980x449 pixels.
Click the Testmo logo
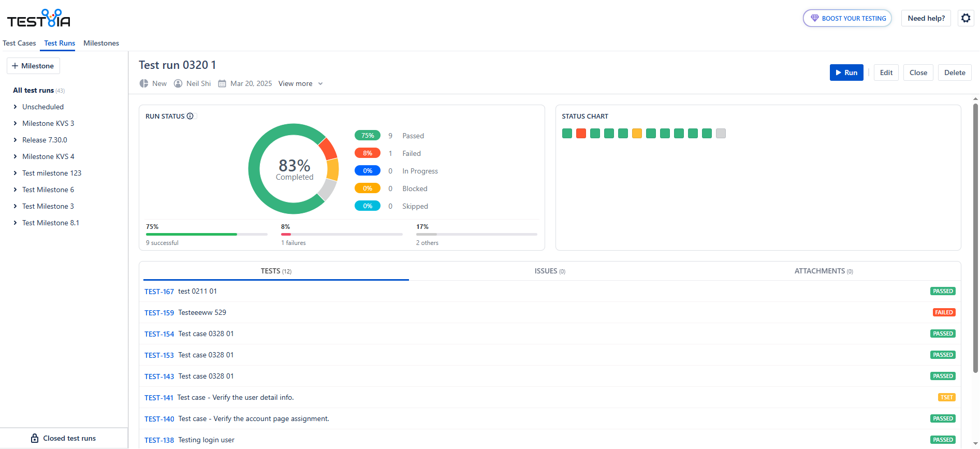click(39, 19)
